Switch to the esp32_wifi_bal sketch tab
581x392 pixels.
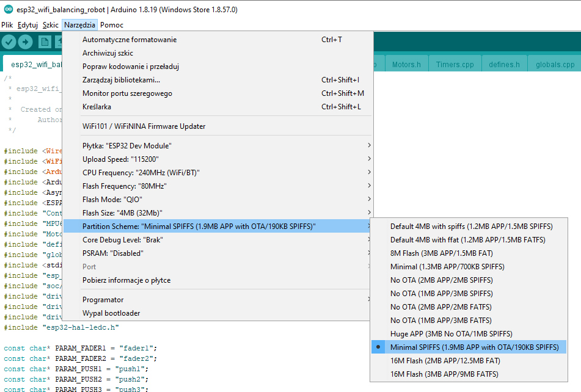[32, 64]
